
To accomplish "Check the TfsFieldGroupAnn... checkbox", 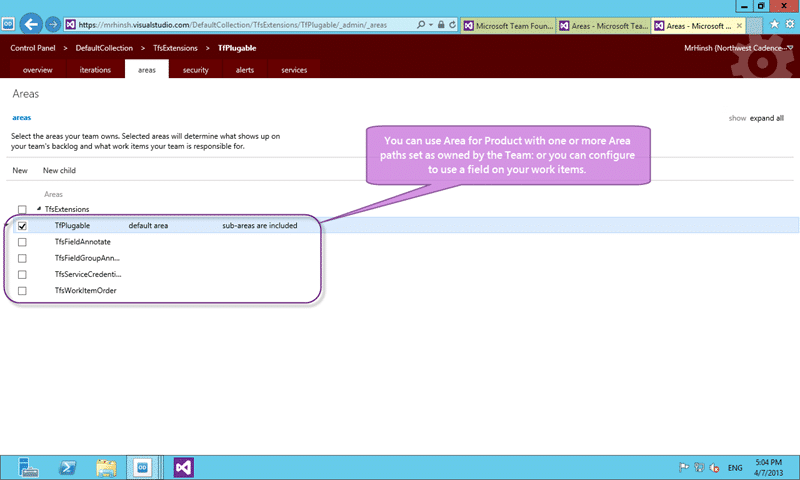I will (22, 258).
